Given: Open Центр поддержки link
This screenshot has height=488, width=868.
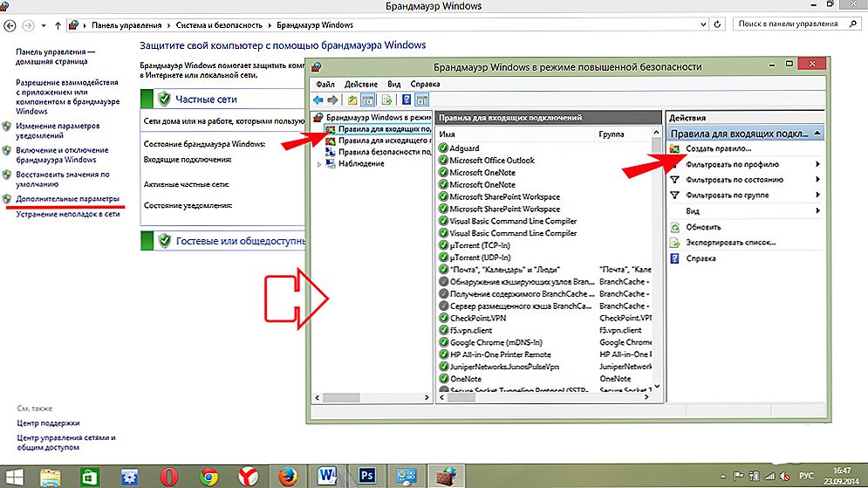Looking at the screenshot, I should (x=48, y=423).
